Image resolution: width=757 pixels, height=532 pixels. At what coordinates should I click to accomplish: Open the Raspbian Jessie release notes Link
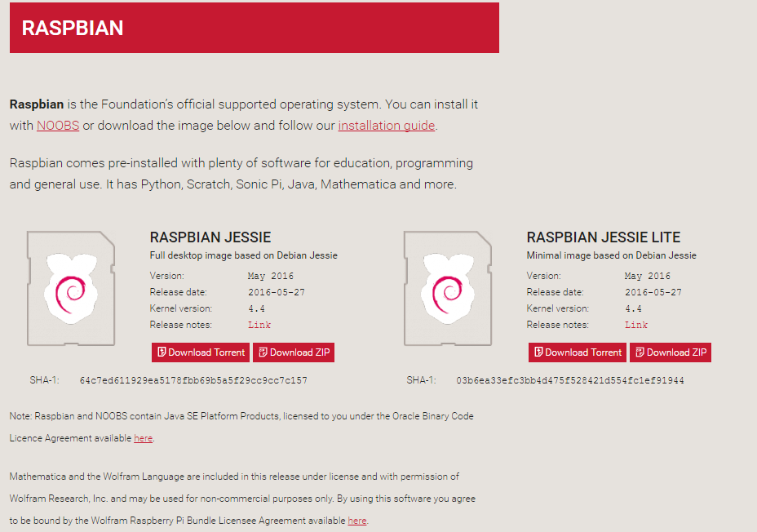[x=259, y=325]
